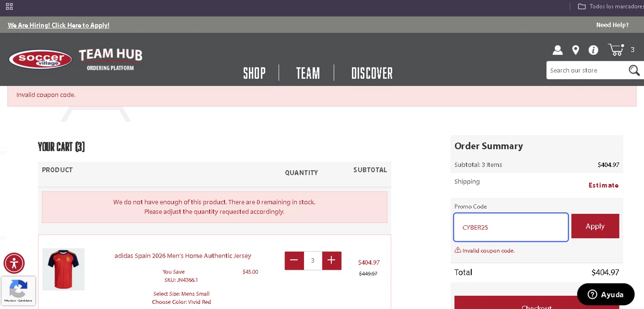Open the Todos los marcadores bookmarks folder

(611, 6)
